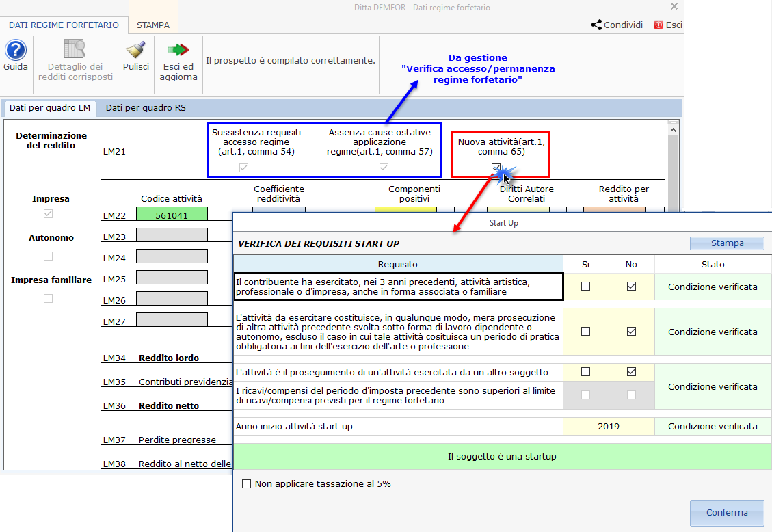
Task: Check Si for the first start-up requisito
Action: point(585,286)
